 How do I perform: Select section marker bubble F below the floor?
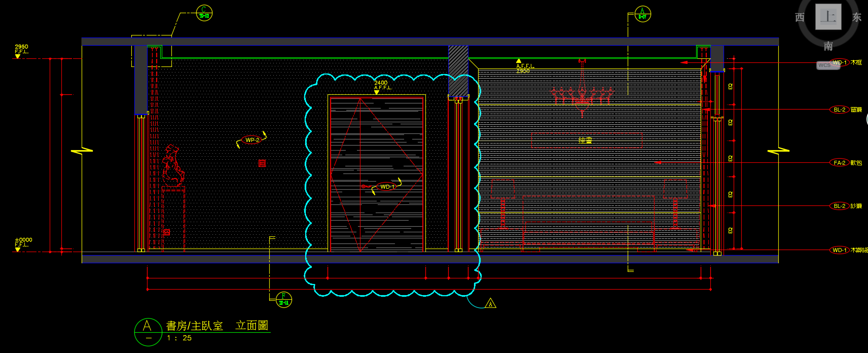click(x=283, y=300)
